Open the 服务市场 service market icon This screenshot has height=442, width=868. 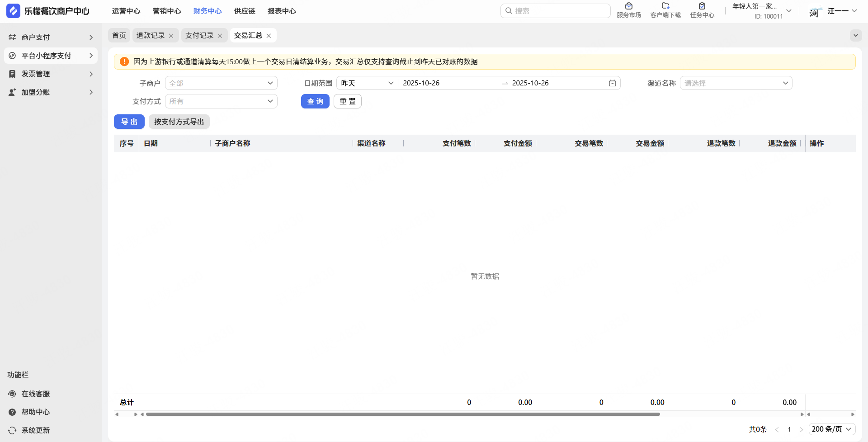pos(628,6)
